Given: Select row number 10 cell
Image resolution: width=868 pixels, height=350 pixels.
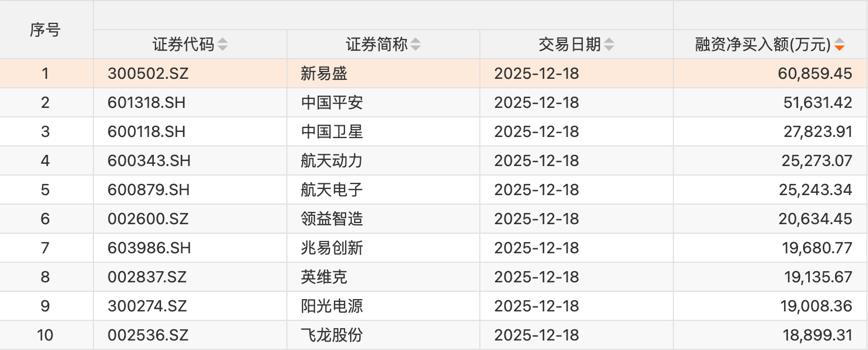Looking at the screenshot, I should point(45,335).
